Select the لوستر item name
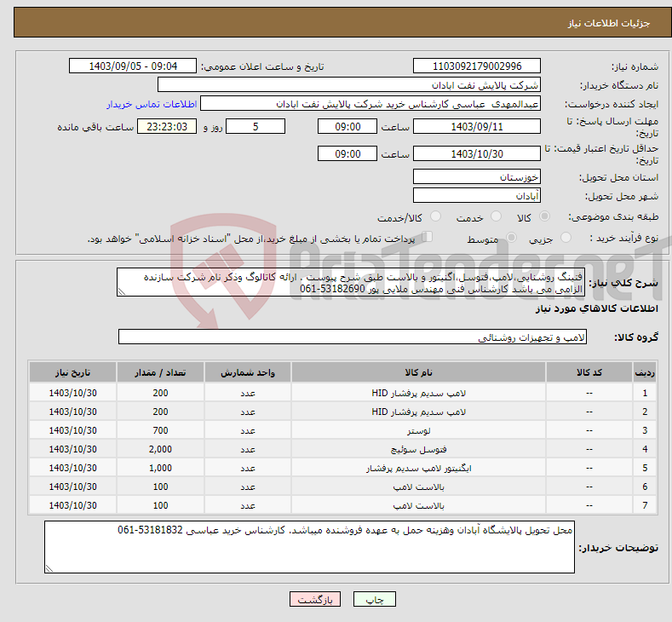Image resolution: width=672 pixels, height=622 pixels. (418, 431)
